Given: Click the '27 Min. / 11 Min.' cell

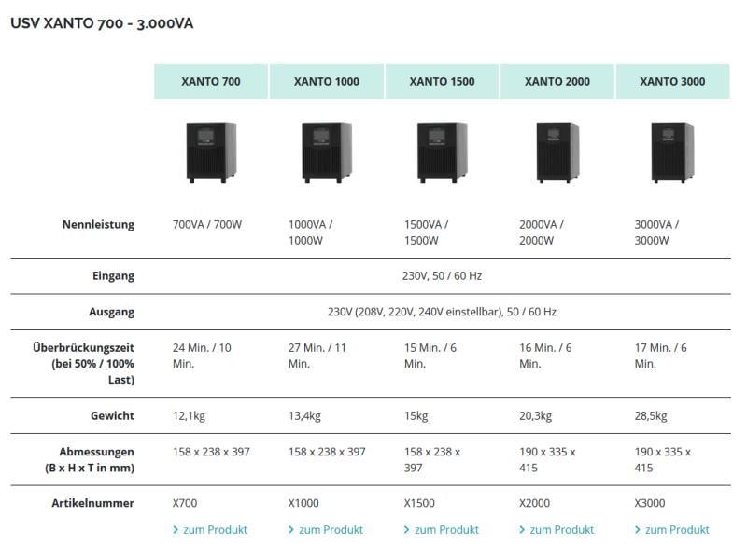Looking at the screenshot, I should (317, 356).
